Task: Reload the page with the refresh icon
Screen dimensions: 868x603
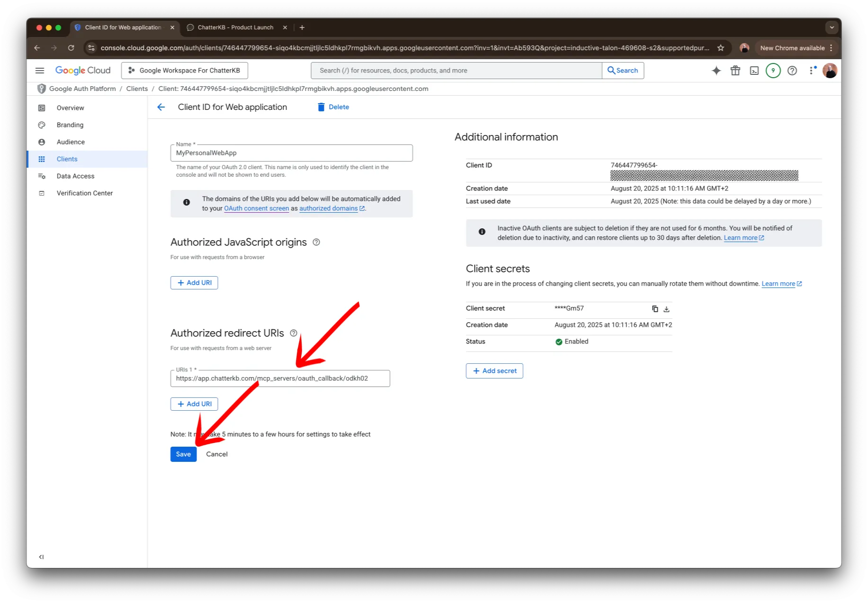Action: (71, 48)
